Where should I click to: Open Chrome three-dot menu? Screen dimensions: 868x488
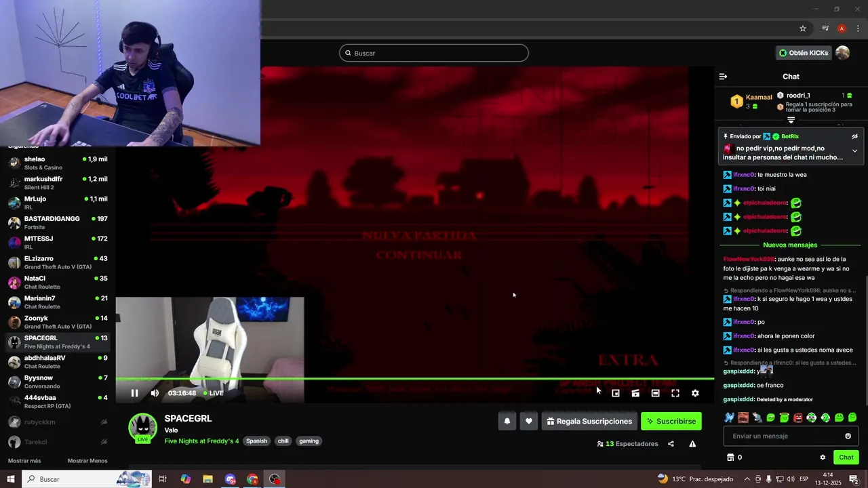[x=858, y=28]
